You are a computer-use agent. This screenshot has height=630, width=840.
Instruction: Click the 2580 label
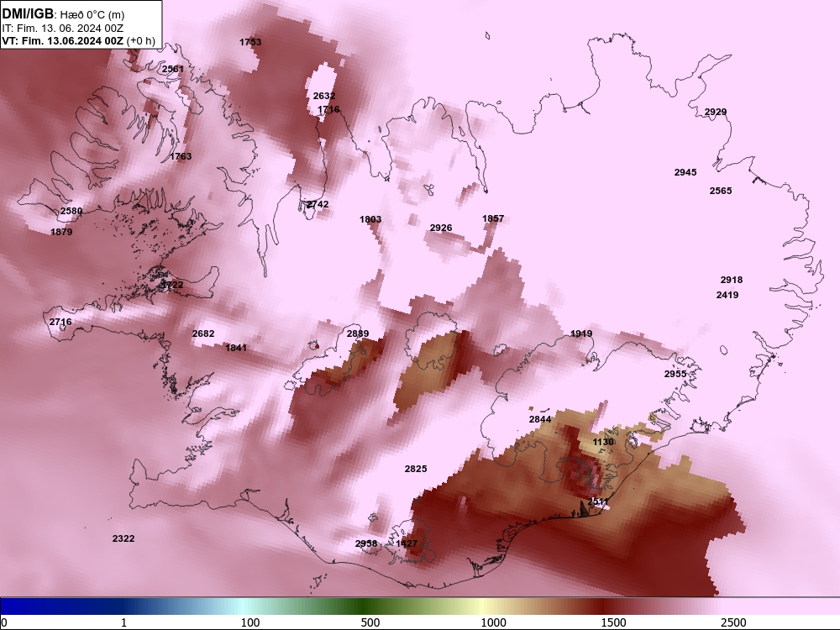[71, 211]
